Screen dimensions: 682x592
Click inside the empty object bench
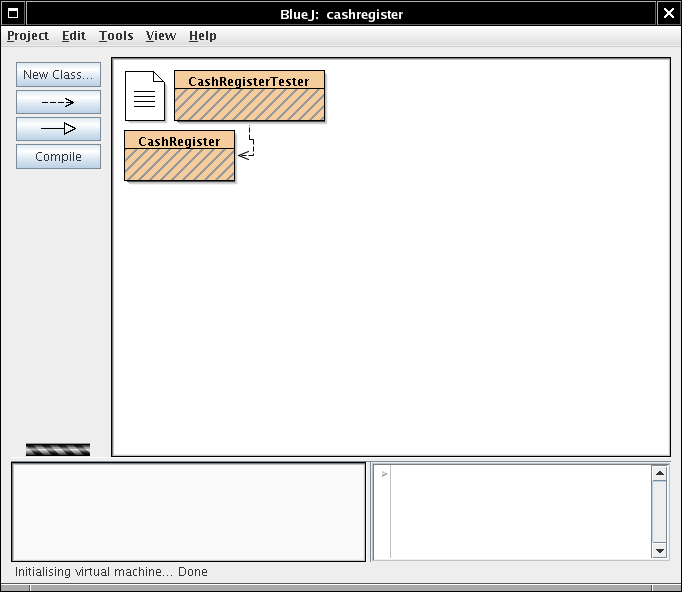point(188,511)
